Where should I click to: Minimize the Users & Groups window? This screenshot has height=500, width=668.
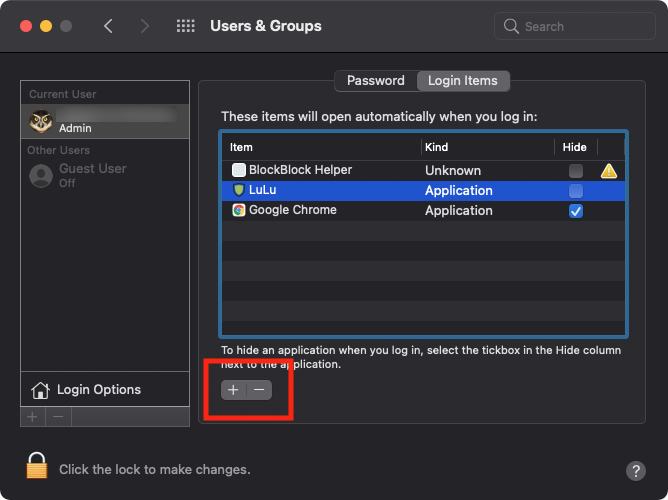pos(46,26)
